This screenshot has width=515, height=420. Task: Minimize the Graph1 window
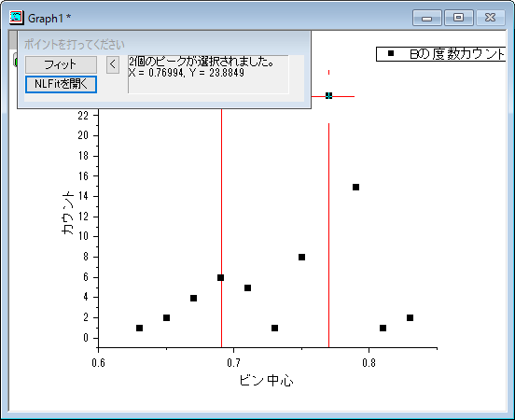tap(426, 18)
